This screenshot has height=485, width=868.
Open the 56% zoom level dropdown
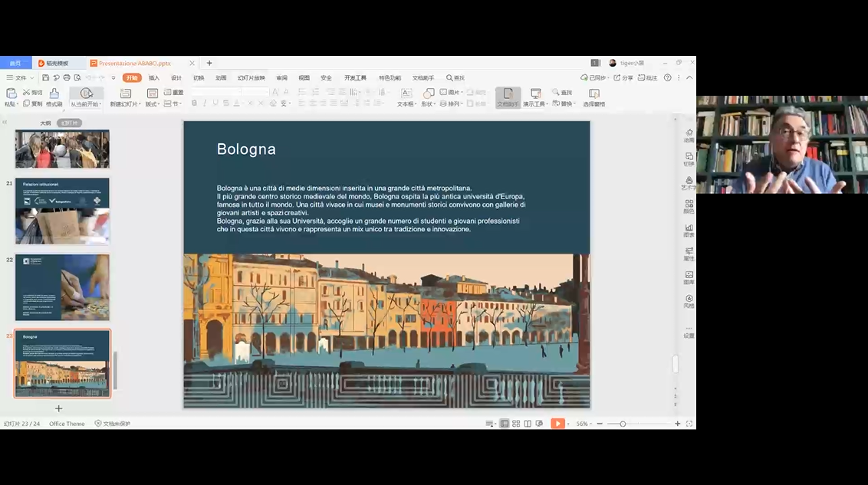(x=584, y=424)
